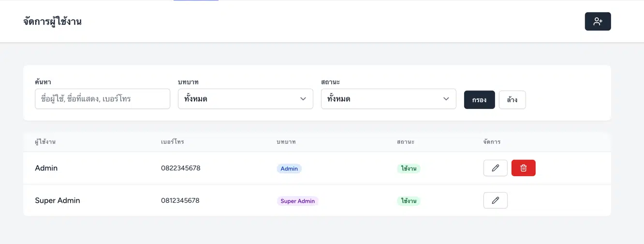Select the Admin user name in table

(x=46, y=168)
